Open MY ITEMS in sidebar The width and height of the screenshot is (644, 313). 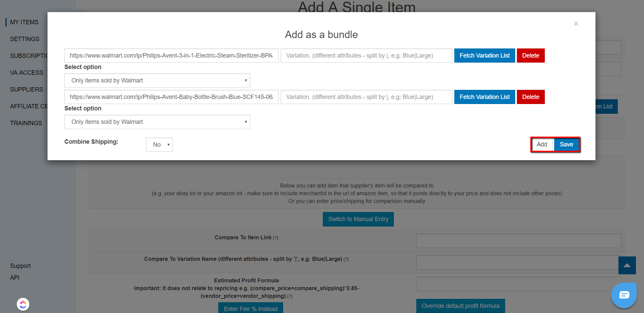click(24, 22)
